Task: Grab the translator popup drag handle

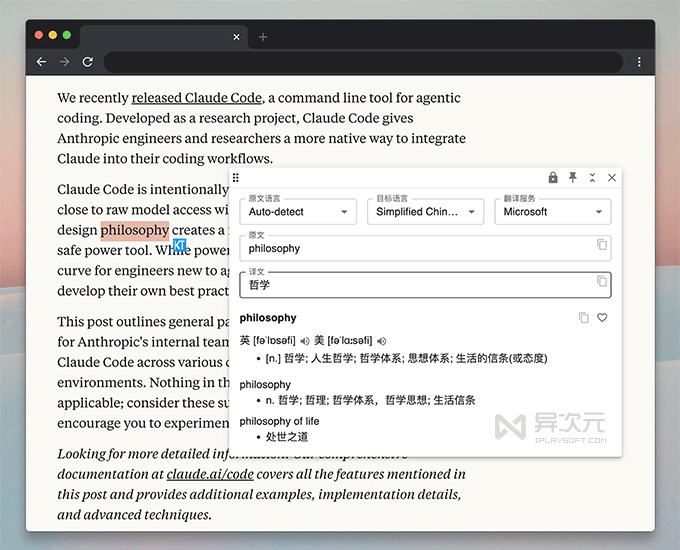Action: click(x=235, y=177)
